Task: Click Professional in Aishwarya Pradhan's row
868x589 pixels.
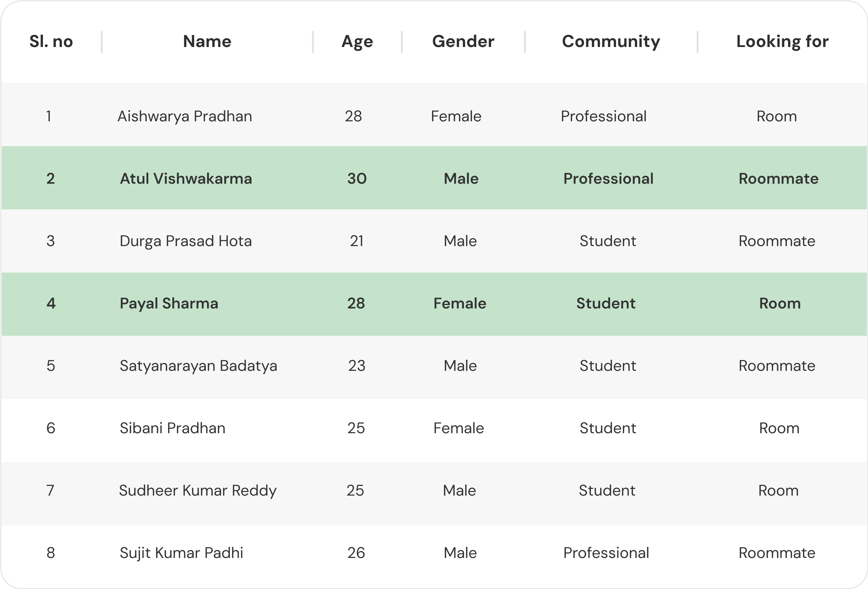Action: (604, 116)
